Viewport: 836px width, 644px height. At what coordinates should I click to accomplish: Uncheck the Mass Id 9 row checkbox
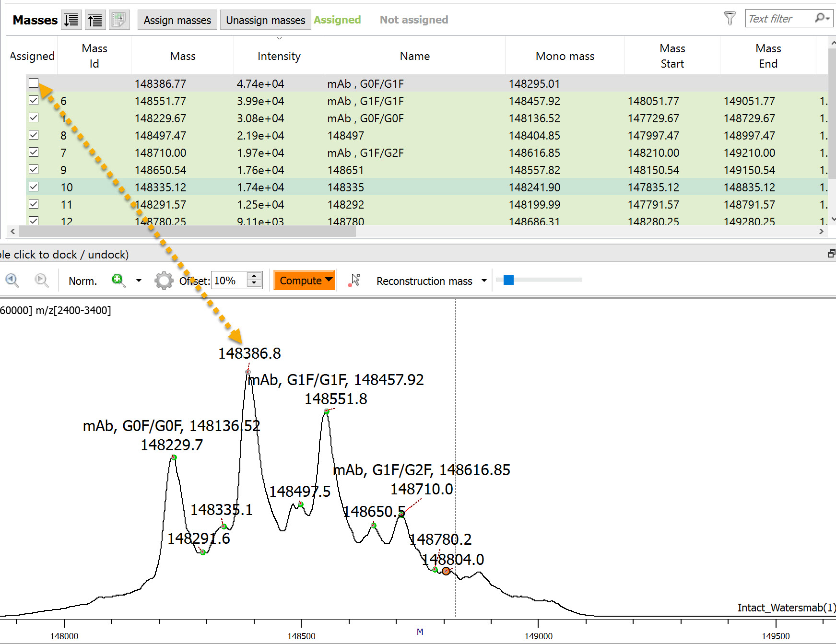34,170
